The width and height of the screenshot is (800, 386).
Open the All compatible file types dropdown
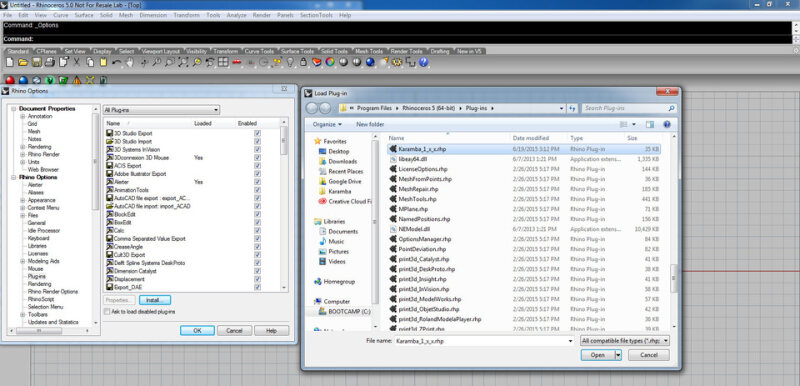click(x=625, y=341)
